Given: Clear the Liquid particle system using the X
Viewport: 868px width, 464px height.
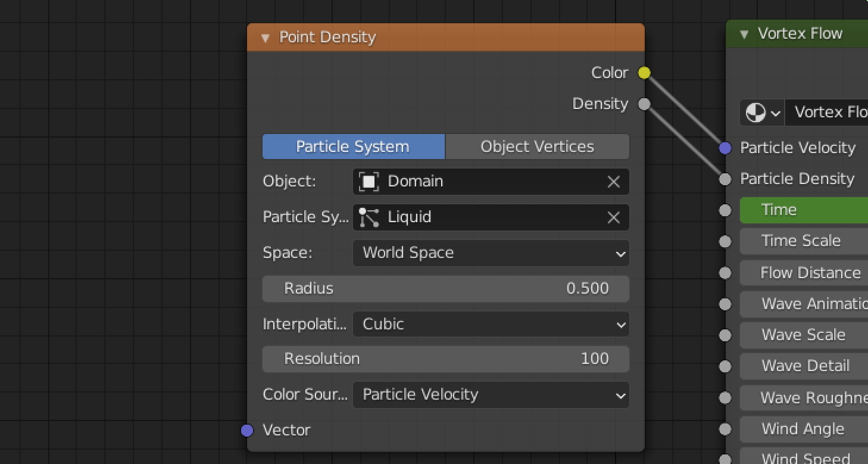Looking at the screenshot, I should click(x=614, y=217).
